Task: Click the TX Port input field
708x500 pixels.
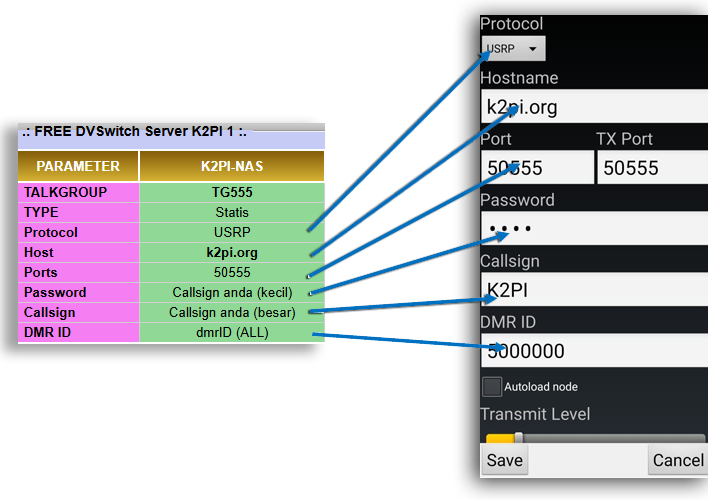Action: (652, 168)
